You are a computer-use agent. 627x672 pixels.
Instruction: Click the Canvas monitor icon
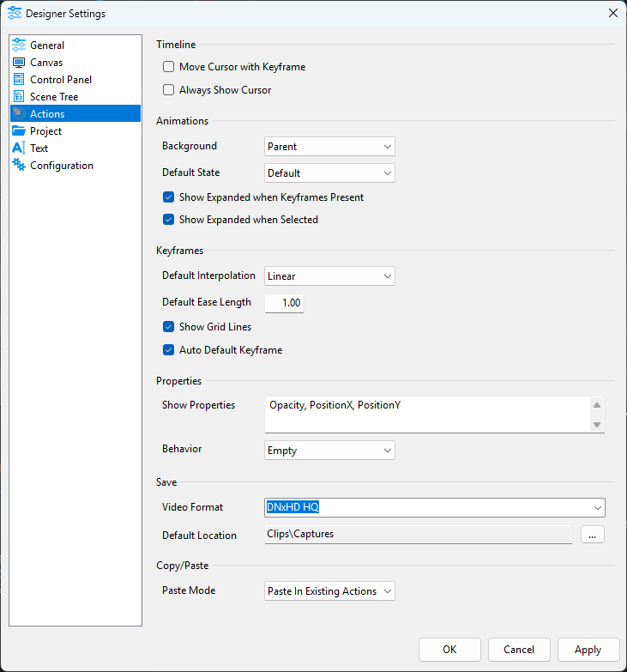tap(19, 63)
